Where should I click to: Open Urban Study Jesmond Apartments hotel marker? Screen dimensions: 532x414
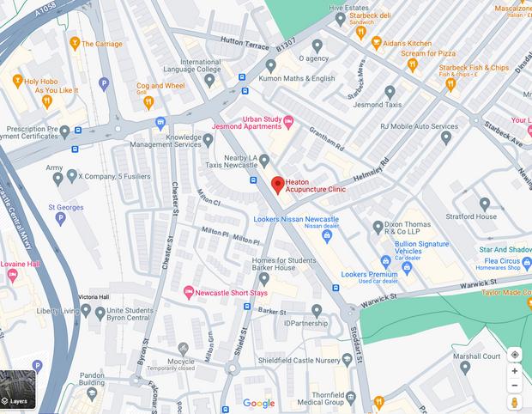[x=288, y=123]
